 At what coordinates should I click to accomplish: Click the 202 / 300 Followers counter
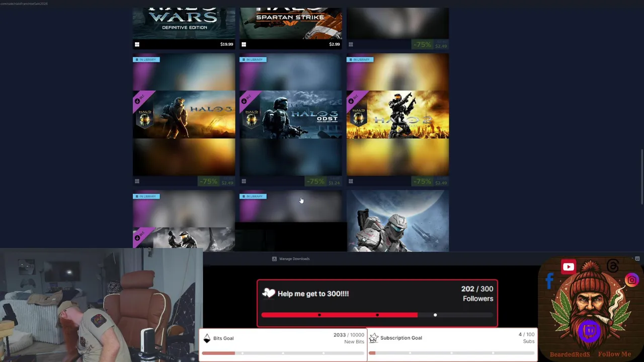tap(477, 294)
